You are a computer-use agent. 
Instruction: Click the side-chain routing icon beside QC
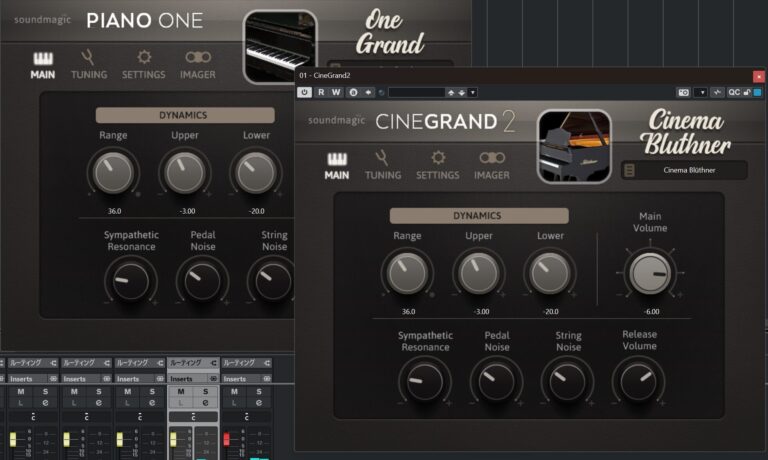click(x=717, y=92)
